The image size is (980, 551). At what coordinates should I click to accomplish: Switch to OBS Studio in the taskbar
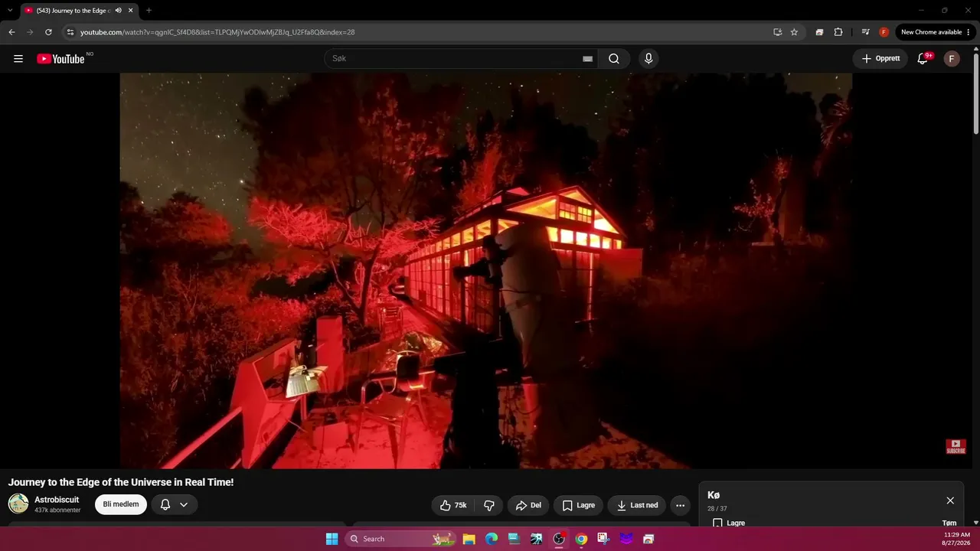click(x=559, y=539)
